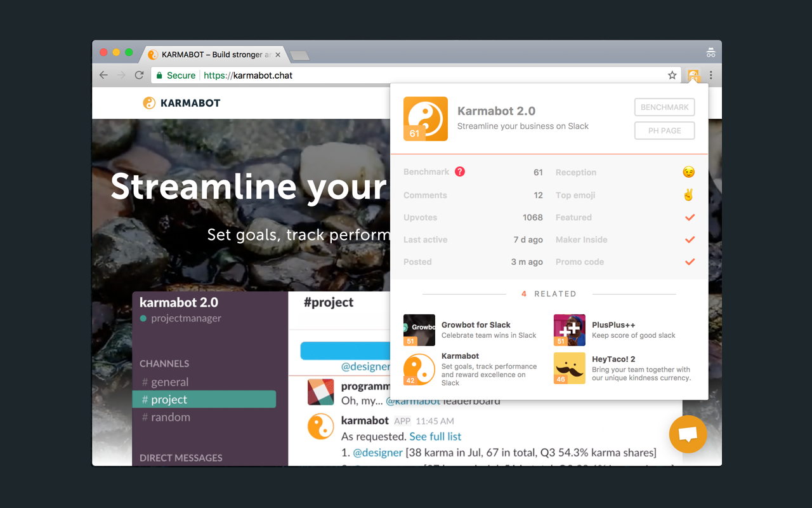Click the Karmabot 2.0 popup title
Screen dimensions: 812x508
(x=496, y=110)
